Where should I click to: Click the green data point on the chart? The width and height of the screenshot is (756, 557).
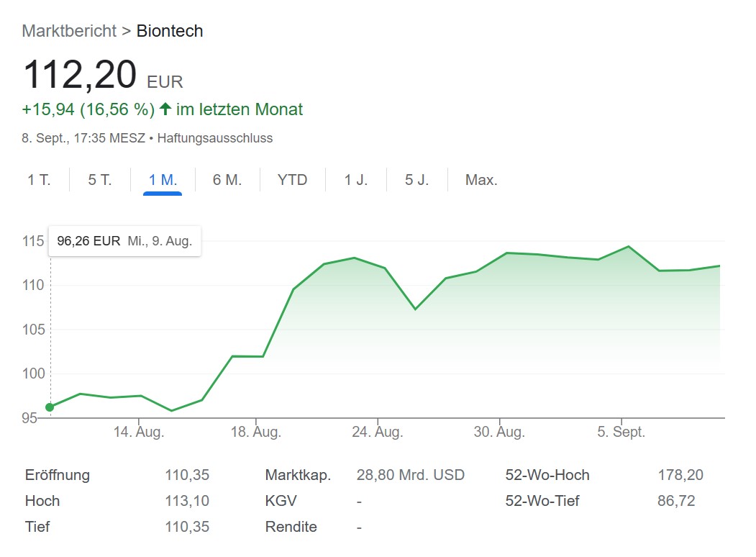(50, 407)
